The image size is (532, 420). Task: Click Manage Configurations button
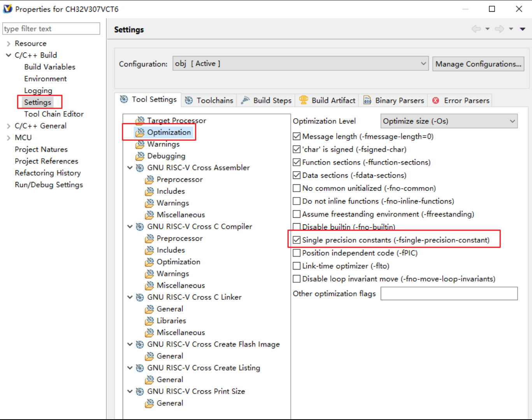tap(478, 64)
